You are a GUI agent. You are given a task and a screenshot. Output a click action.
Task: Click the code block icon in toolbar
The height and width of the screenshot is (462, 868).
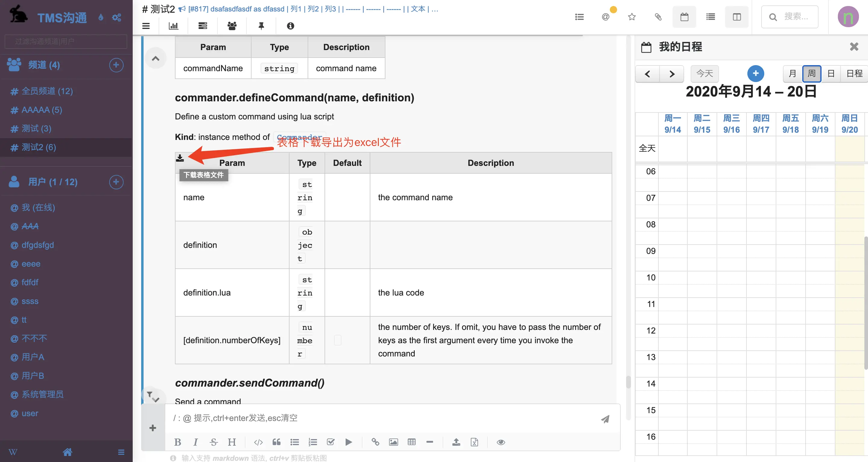(258, 442)
